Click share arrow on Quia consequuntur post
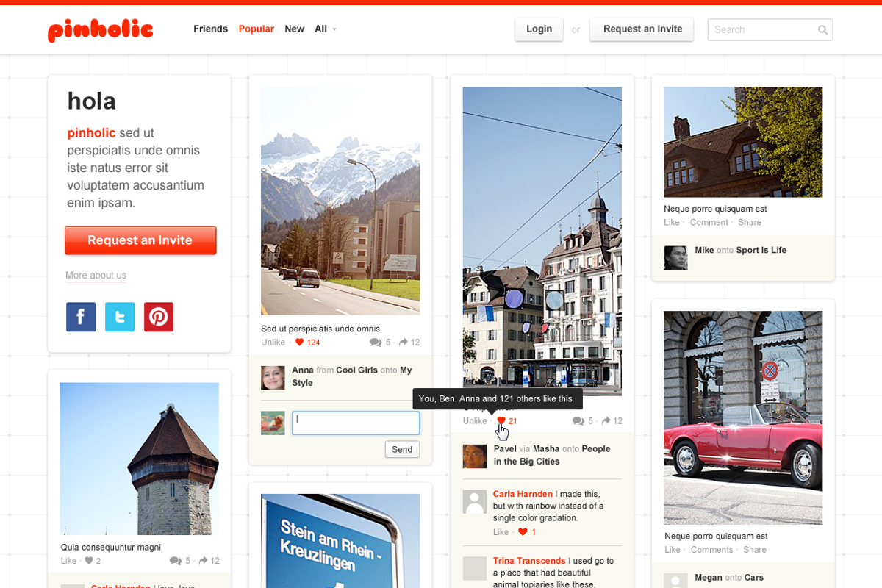This screenshot has width=882, height=588. 202,561
